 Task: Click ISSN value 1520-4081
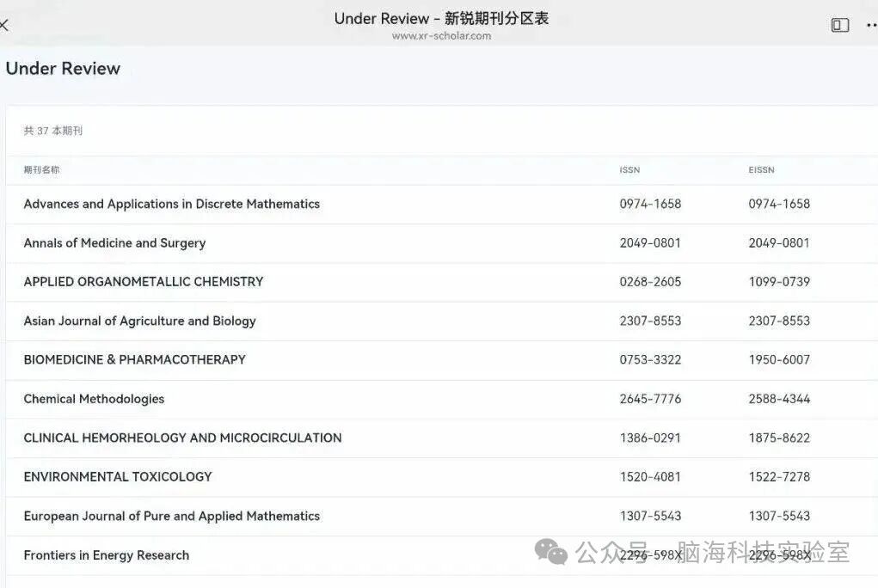point(650,476)
